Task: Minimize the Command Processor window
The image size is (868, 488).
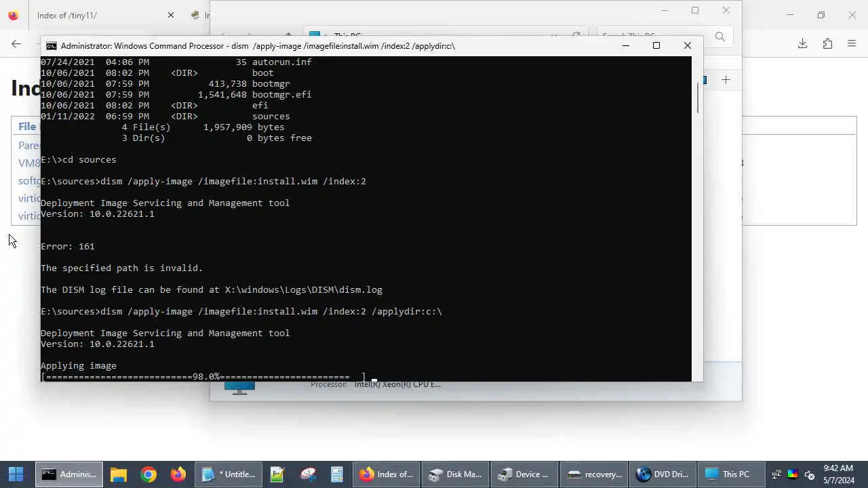Action: 626,45
